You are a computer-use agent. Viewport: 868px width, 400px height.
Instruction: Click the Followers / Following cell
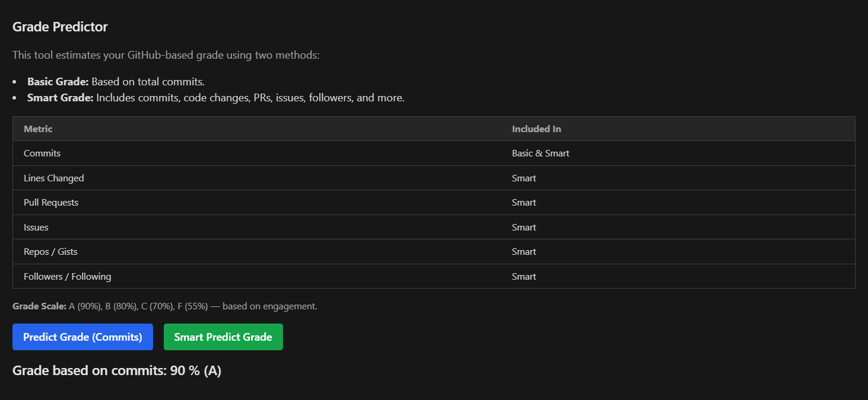(67, 277)
